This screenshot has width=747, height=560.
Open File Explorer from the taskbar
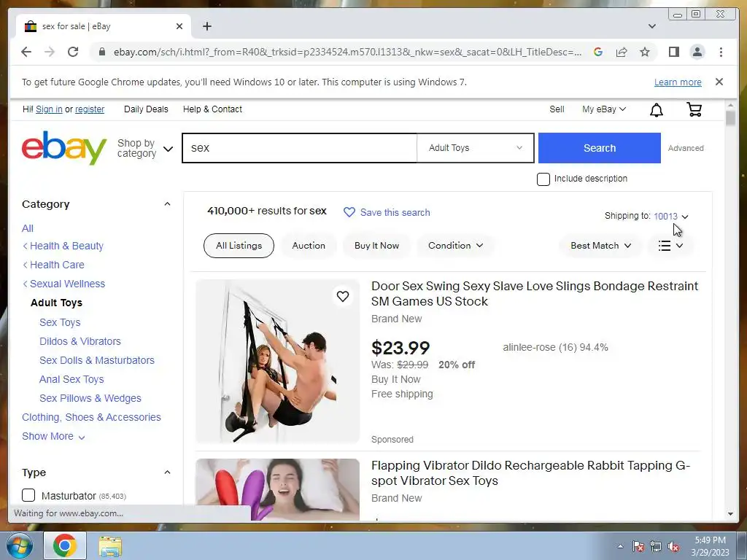tap(110, 545)
